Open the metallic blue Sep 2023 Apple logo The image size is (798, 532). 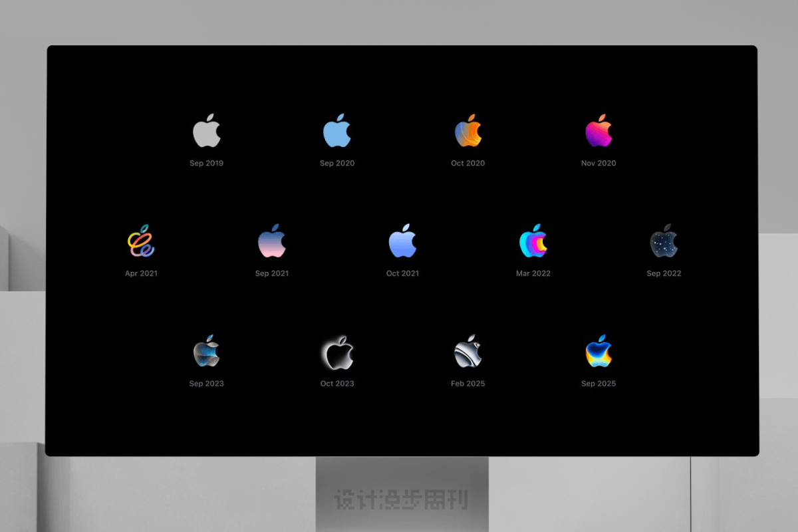(x=206, y=352)
